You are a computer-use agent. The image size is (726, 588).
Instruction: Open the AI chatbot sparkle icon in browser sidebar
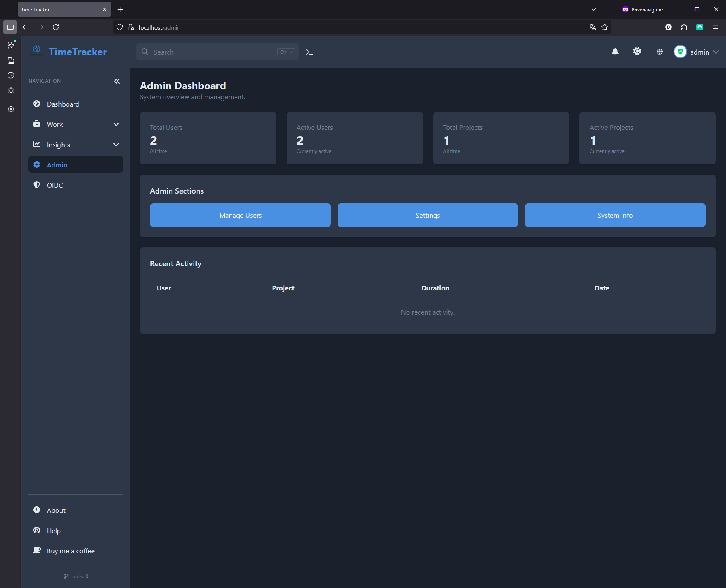click(x=11, y=45)
